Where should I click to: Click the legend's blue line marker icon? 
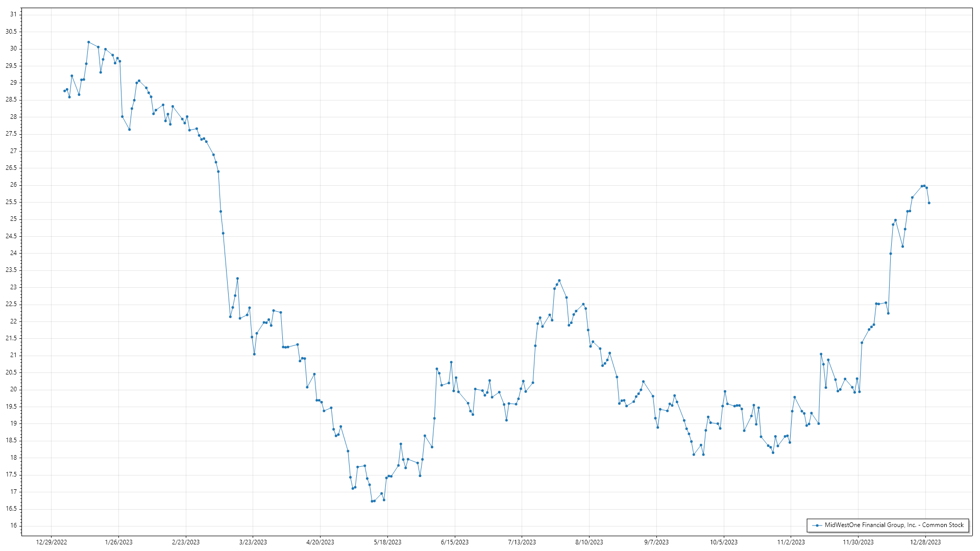(817, 525)
